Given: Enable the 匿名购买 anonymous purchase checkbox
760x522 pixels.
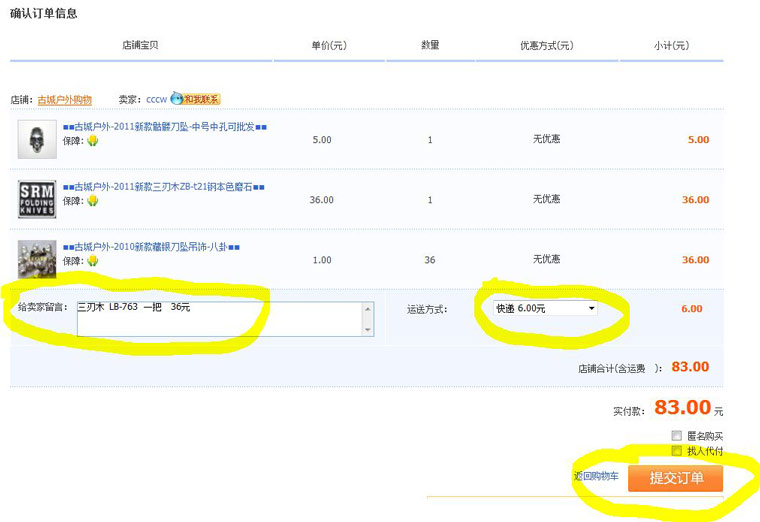Looking at the screenshot, I should click(677, 436).
